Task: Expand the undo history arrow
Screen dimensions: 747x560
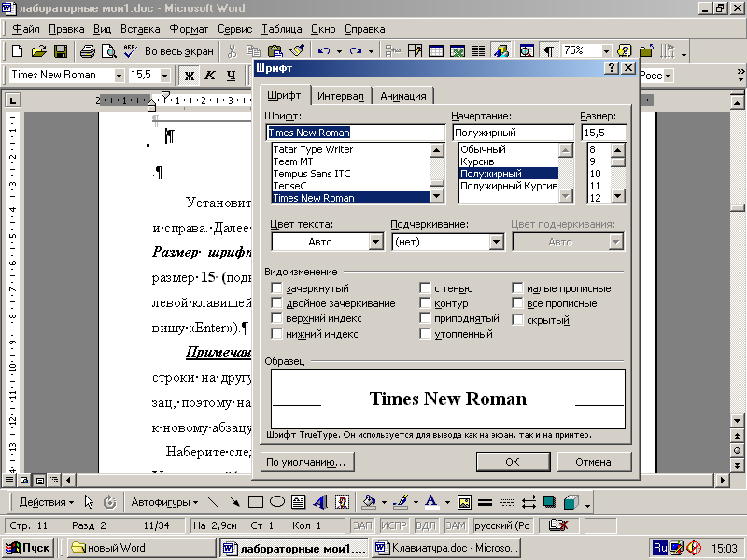Action: (x=339, y=51)
